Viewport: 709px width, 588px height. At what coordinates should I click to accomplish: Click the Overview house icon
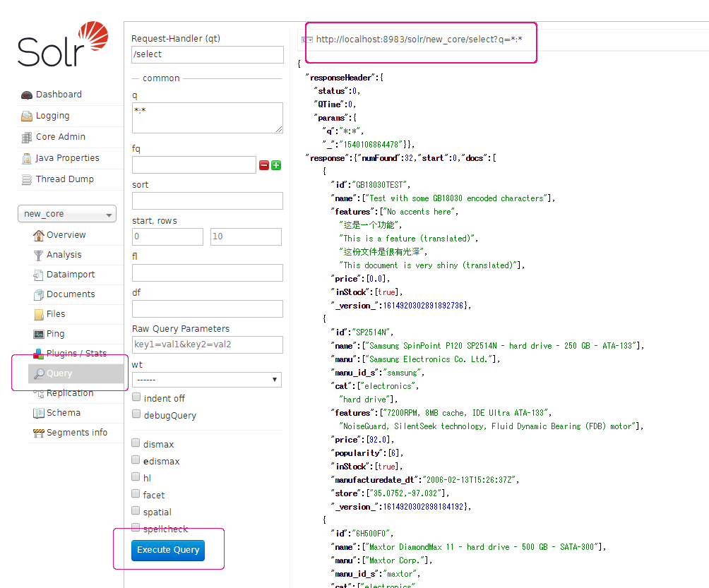[x=38, y=235]
